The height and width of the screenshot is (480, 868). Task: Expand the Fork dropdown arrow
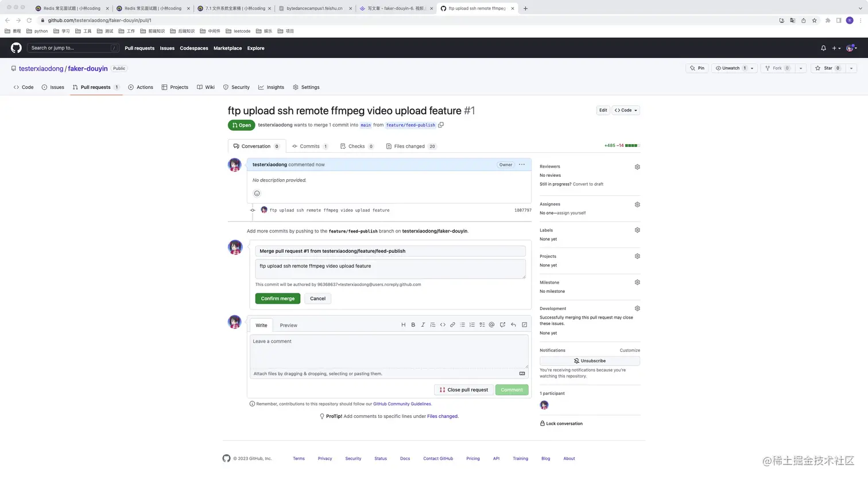tap(801, 68)
